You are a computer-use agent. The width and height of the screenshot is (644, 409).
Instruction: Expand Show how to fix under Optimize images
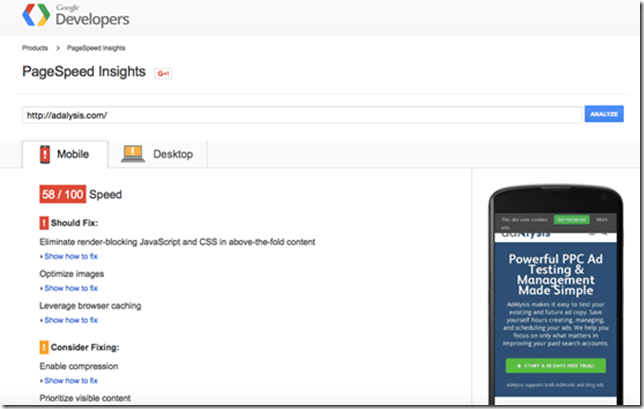69,288
